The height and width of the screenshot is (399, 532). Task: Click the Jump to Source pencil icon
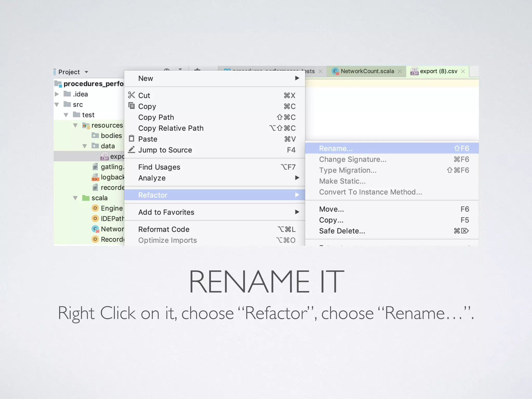131,150
